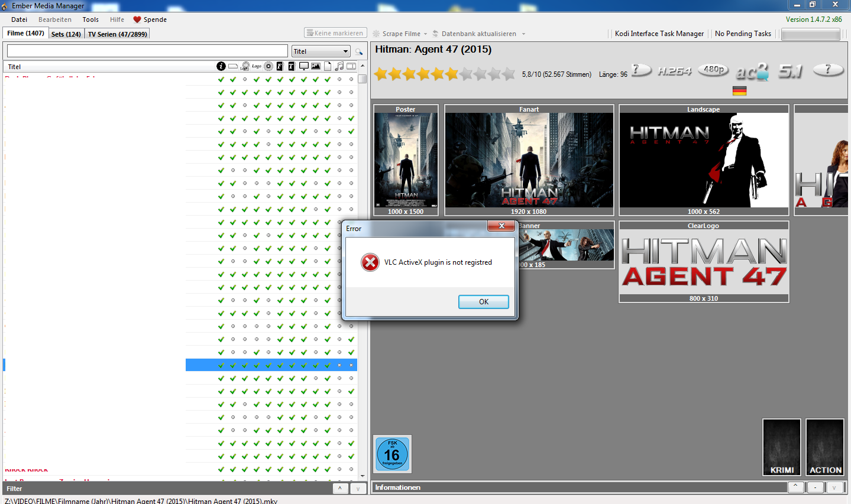Click the Ember Media Manager title-bar icon
Image resolution: width=851 pixels, height=504 pixels.
5,6
